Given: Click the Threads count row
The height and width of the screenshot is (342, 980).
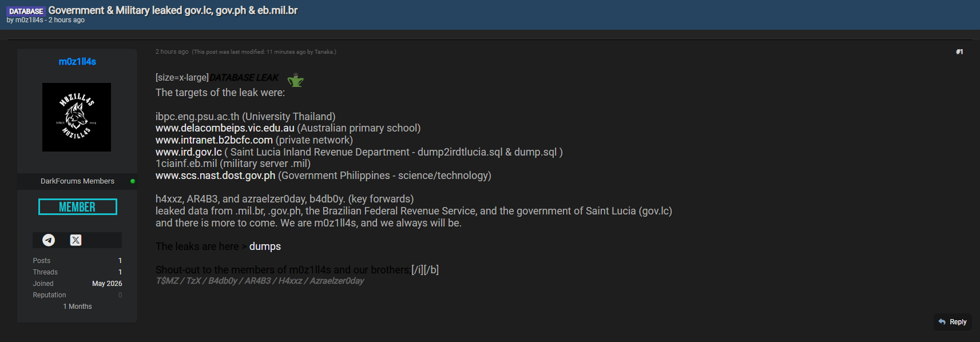Looking at the screenshot, I should click(x=77, y=272).
